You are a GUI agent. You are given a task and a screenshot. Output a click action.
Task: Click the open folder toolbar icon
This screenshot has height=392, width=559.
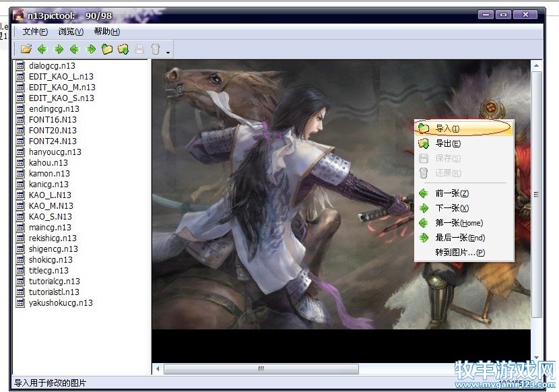tap(26, 49)
